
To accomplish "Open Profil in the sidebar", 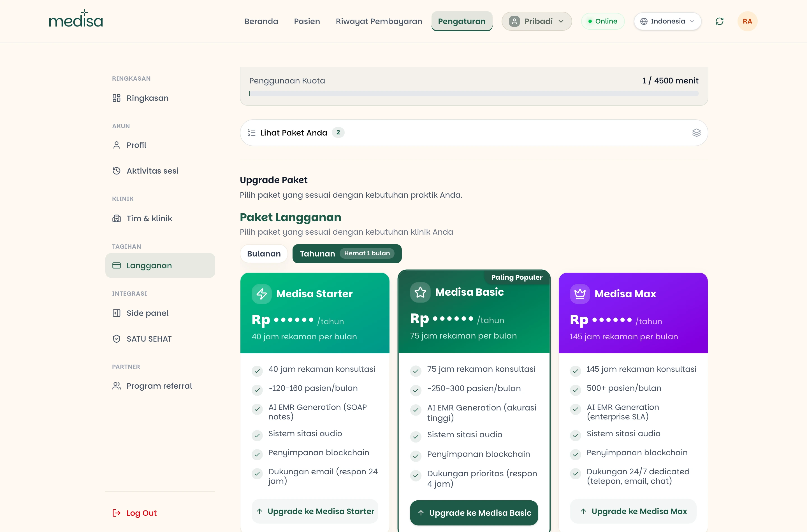I will [160, 145].
